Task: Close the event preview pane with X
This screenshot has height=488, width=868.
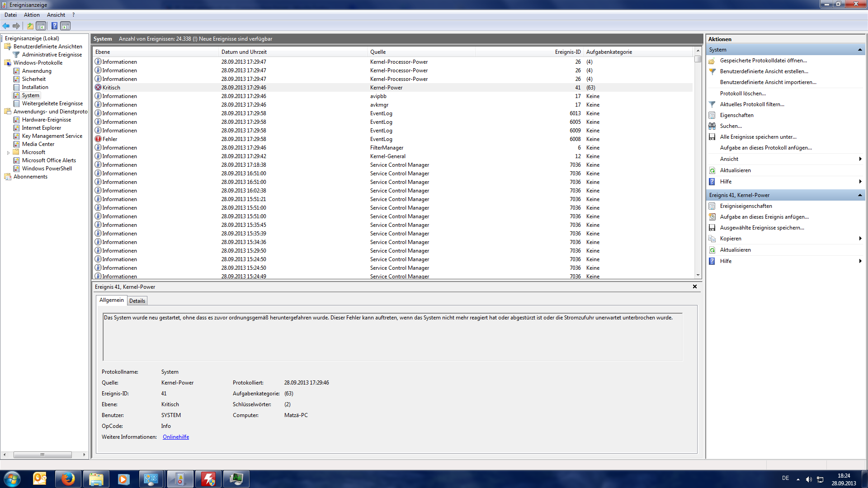Action: pos(695,287)
